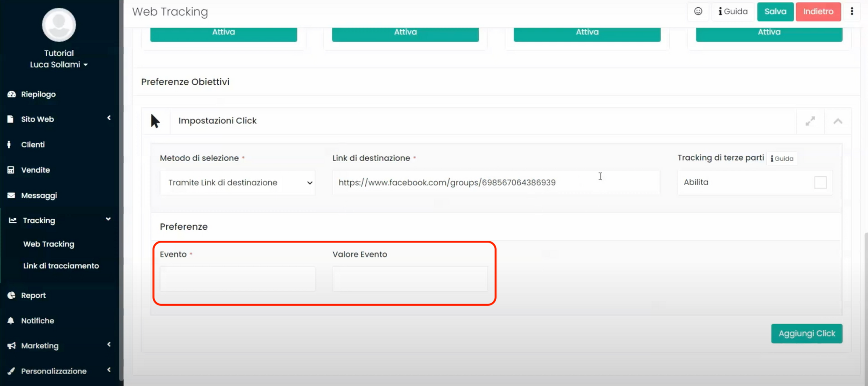
Task: Open Link di tracciamento submenu item
Action: pyautogui.click(x=61, y=266)
